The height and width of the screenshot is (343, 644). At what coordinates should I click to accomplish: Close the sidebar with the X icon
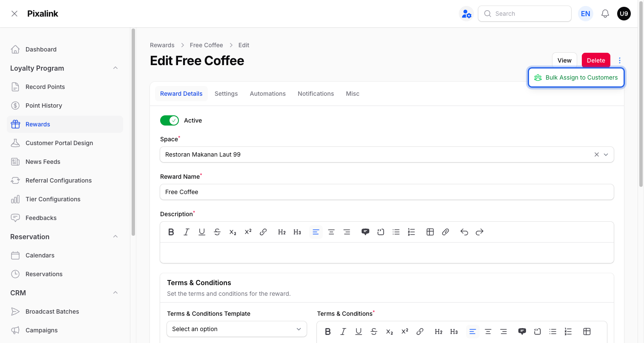tap(14, 14)
